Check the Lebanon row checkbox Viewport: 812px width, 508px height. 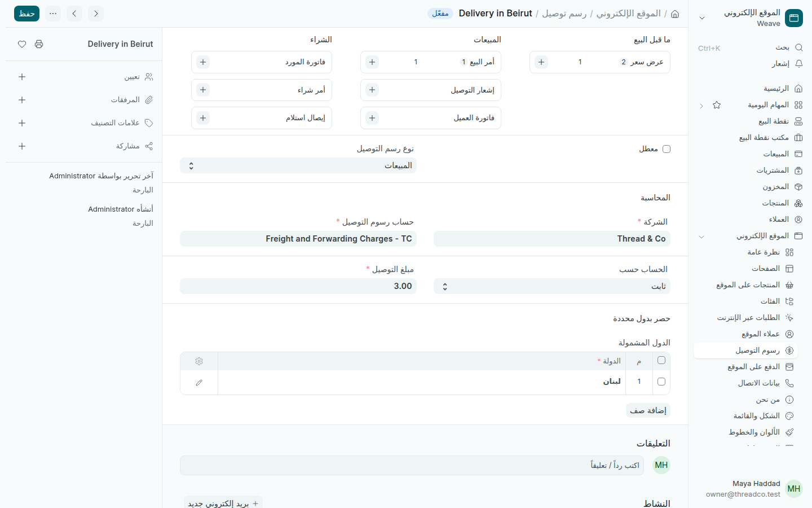(661, 382)
